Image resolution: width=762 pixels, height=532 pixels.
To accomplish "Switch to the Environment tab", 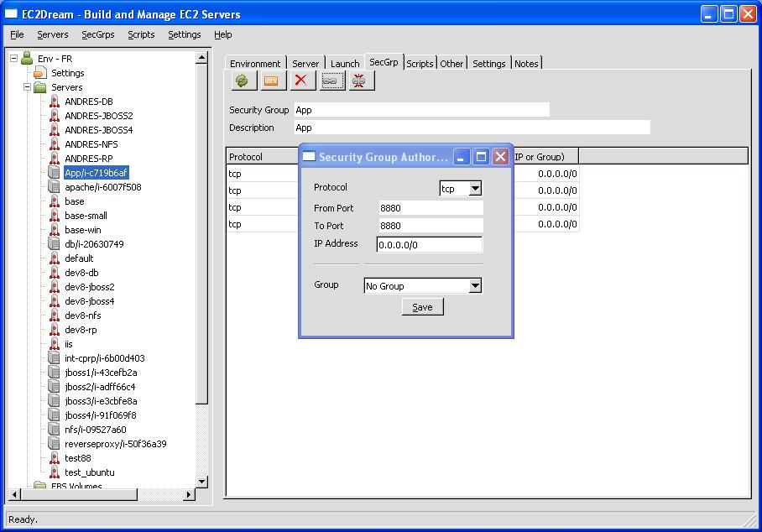I will coord(256,64).
